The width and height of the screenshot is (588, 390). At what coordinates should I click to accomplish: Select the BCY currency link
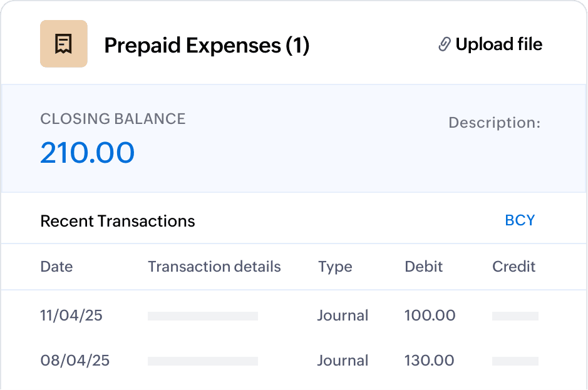pyautogui.click(x=520, y=220)
